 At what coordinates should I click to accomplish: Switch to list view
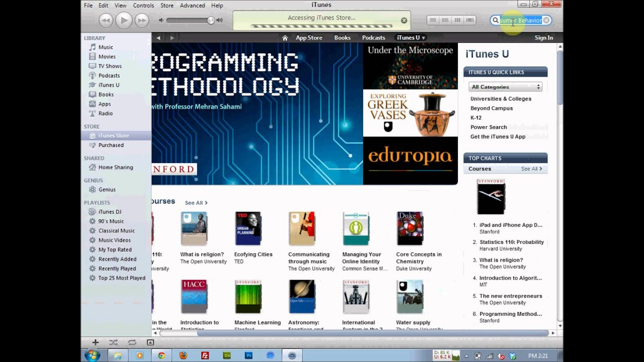point(432,20)
